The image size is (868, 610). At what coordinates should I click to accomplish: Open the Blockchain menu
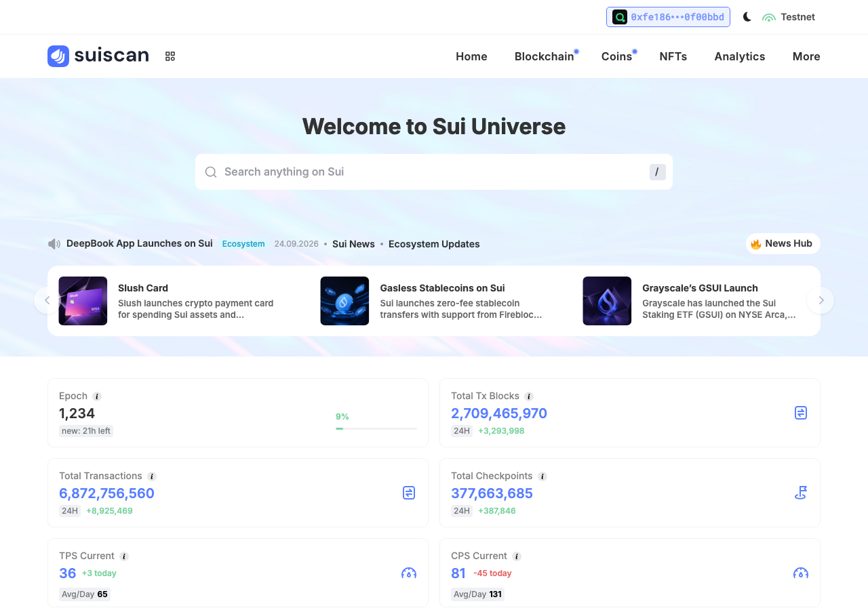545,56
